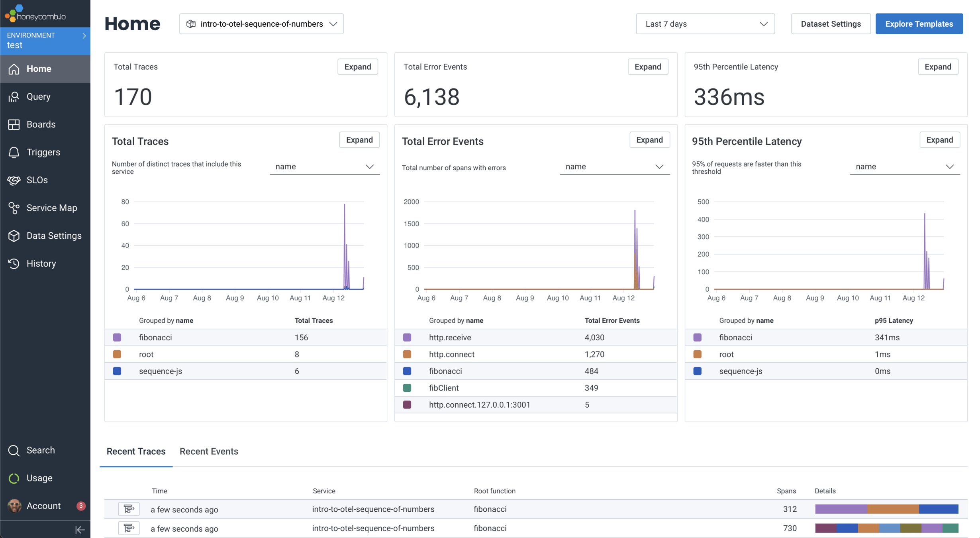The image size is (980, 538).
Task: Open trace icon for 312-span trace
Action: tap(129, 509)
